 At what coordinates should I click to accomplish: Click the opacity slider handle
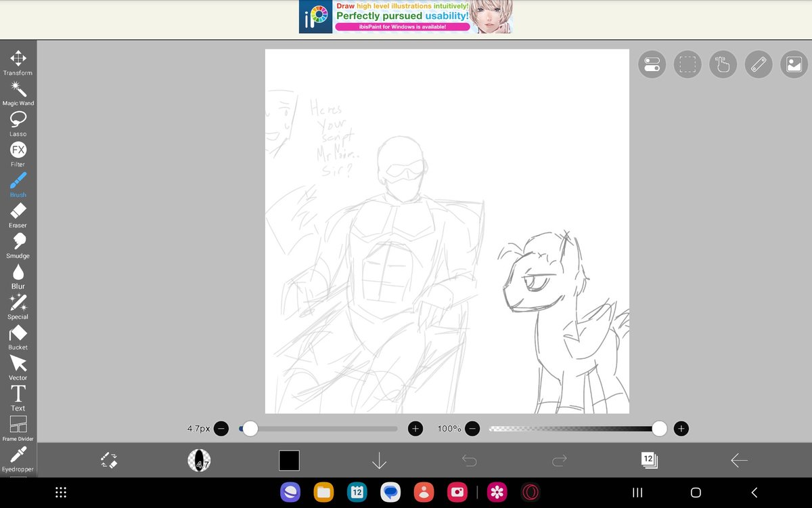pyautogui.click(x=660, y=429)
